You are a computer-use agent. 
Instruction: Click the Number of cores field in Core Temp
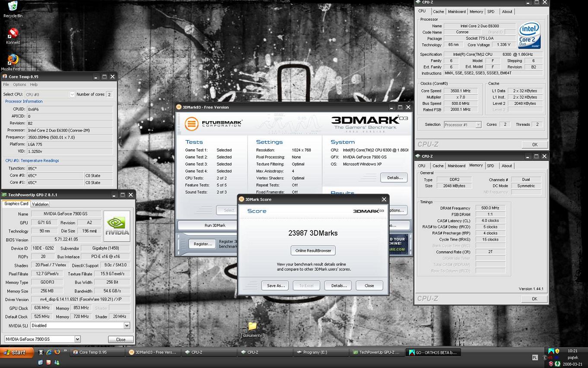coord(109,94)
